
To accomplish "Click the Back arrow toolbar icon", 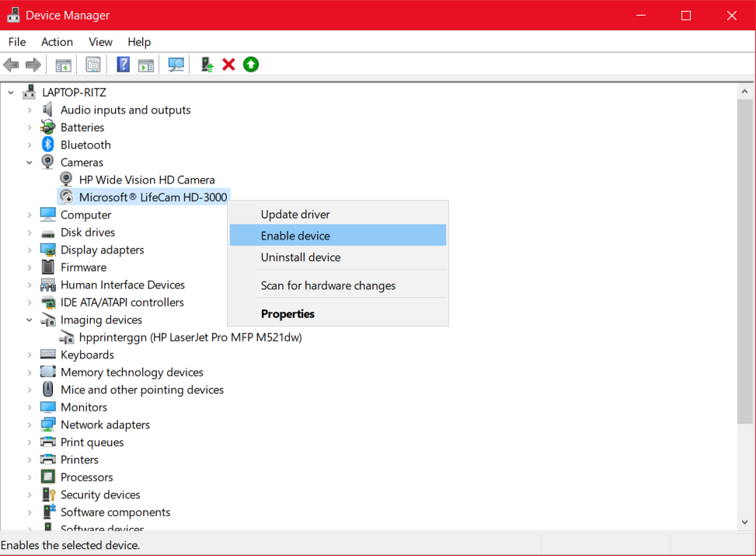I will point(11,65).
